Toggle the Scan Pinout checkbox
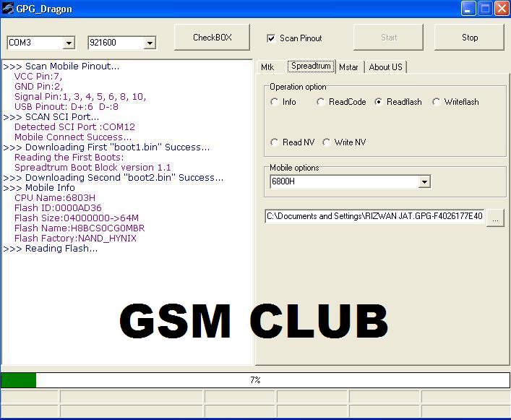The image size is (511, 420). (271, 38)
